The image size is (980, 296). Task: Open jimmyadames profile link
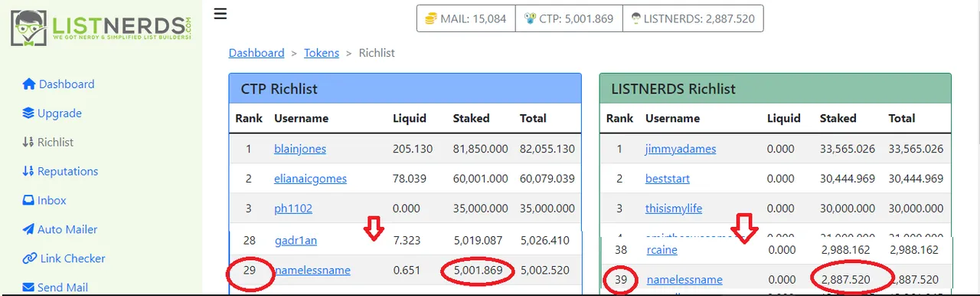[681, 150]
